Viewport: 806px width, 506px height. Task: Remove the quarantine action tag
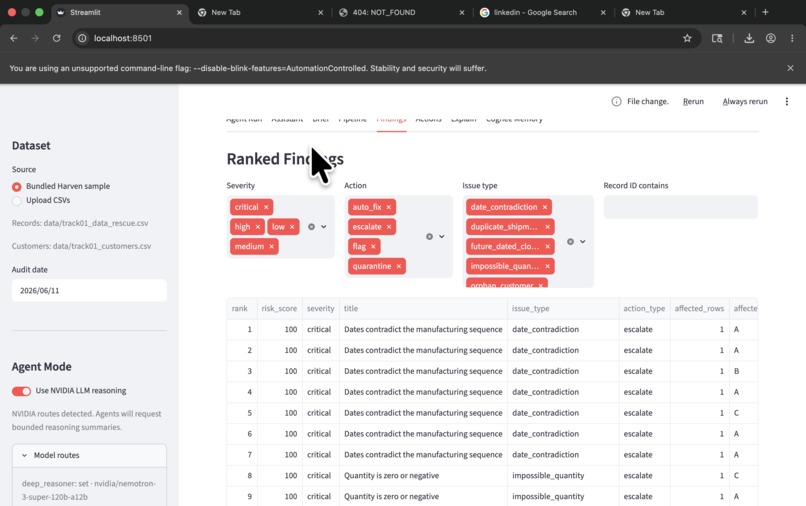click(x=398, y=266)
